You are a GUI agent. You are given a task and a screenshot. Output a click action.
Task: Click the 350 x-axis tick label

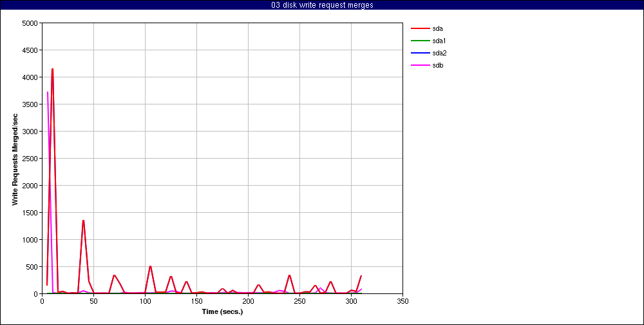click(403, 301)
